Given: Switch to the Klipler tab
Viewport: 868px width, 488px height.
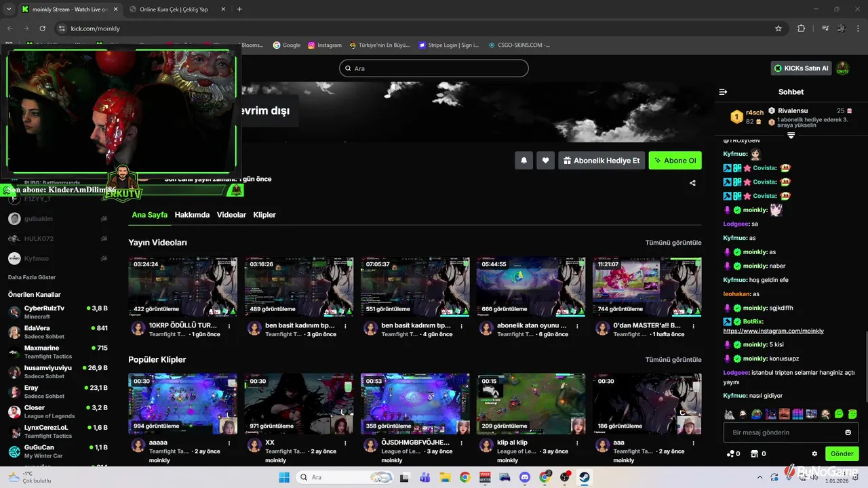Looking at the screenshot, I should point(264,215).
